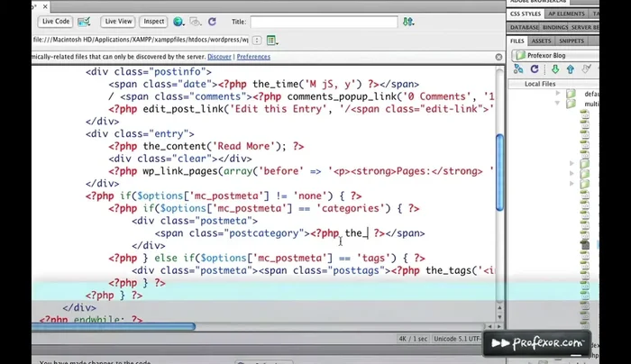
Task: Open the Preview in Browser globe icon
Action: [178, 22]
